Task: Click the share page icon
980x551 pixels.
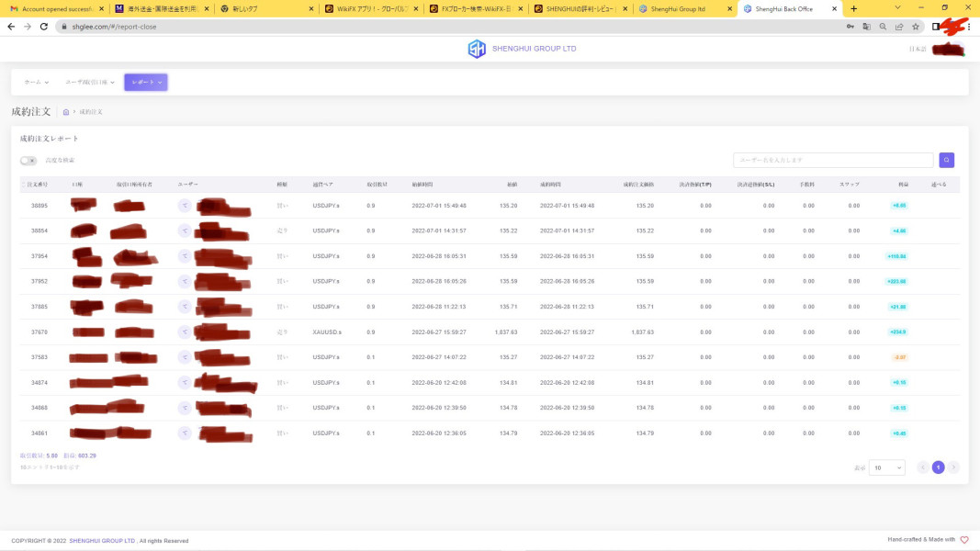Action: pos(898,27)
